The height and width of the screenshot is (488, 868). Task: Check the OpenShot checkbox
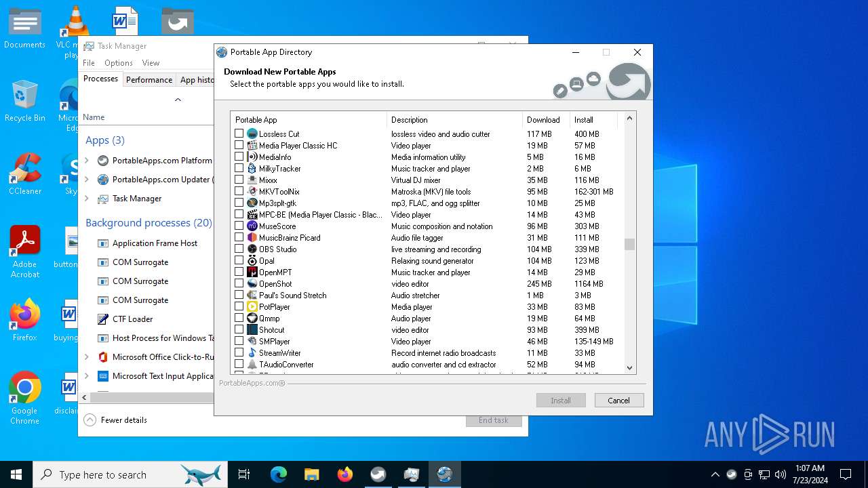tap(239, 283)
